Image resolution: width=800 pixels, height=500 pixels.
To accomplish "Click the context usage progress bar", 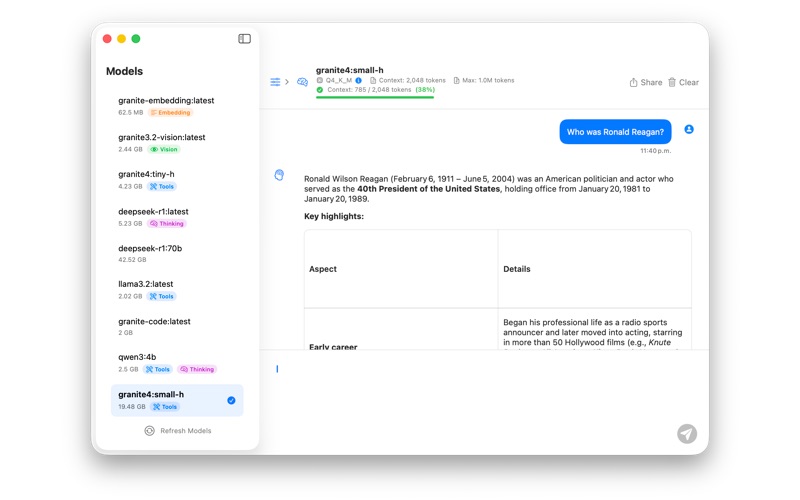I will click(375, 97).
